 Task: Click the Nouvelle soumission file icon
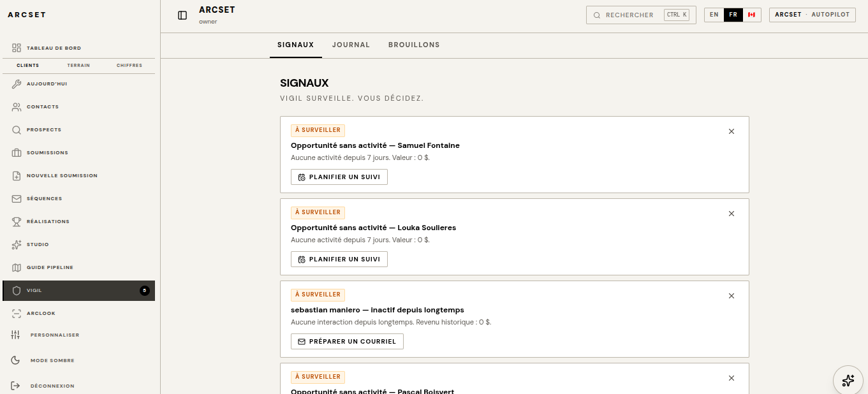pyautogui.click(x=17, y=175)
